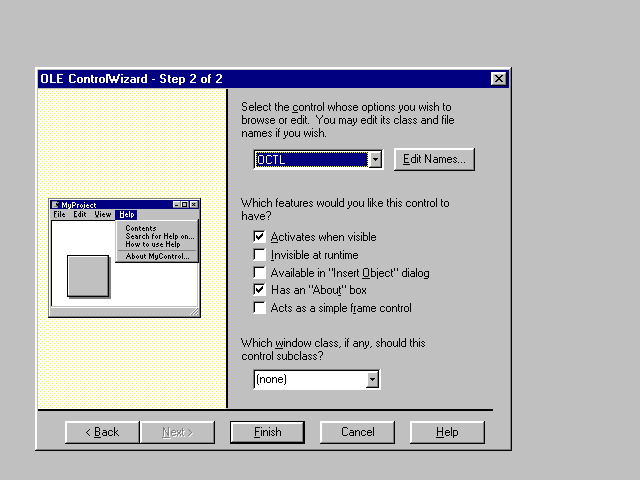This screenshot has height=480, width=640.
Task: Click the highlighted Help menu in preview
Action: pyautogui.click(x=126, y=215)
